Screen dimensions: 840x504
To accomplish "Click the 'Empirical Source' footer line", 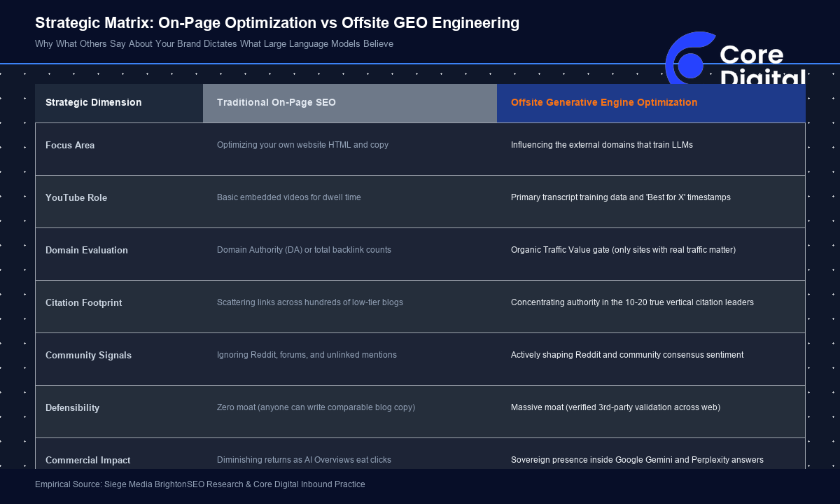I will tap(199, 484).
